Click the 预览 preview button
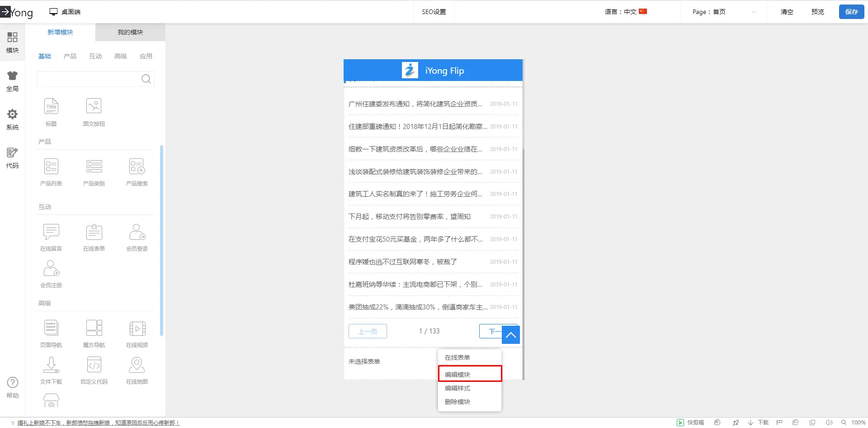This screenshot has height=428, width=868. tap(817, 12)
